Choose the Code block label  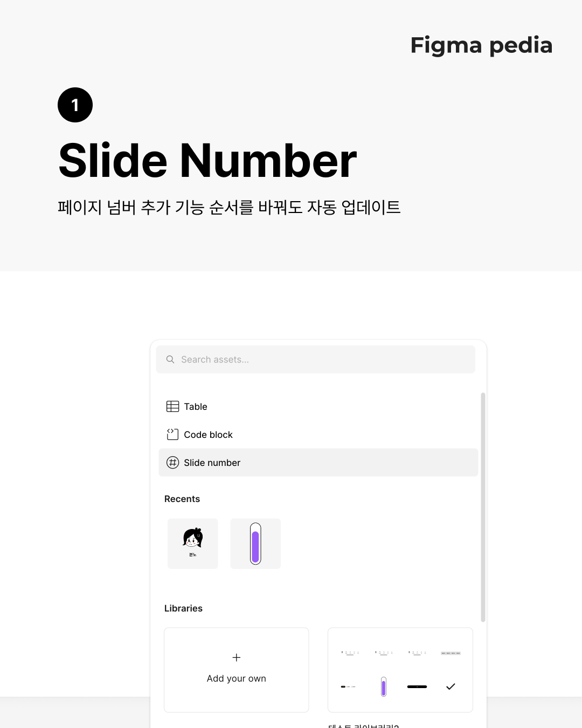(x=208, y=435)
